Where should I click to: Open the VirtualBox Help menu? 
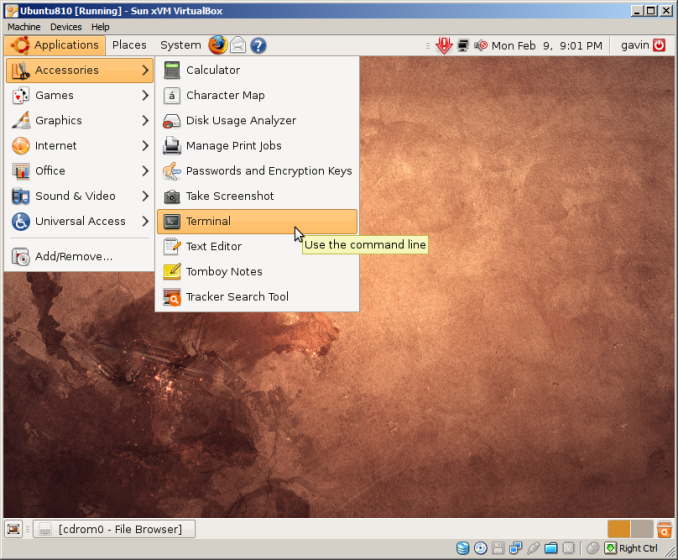pos(100,27)
